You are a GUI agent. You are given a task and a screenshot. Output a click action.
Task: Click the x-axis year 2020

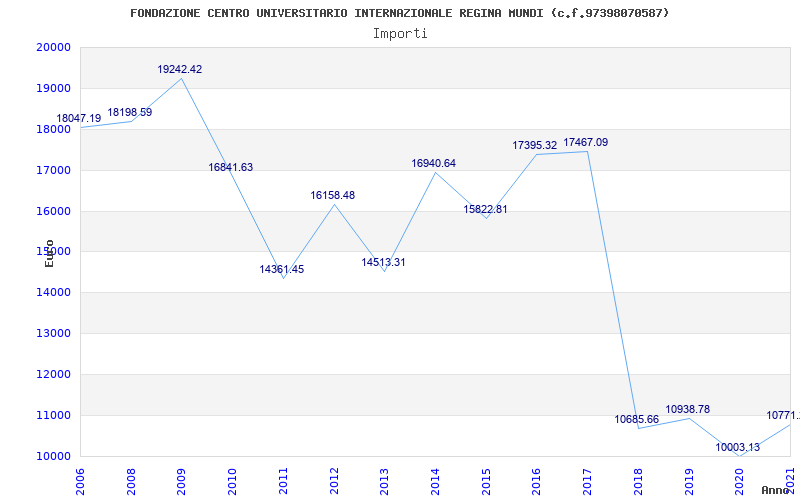740,481
